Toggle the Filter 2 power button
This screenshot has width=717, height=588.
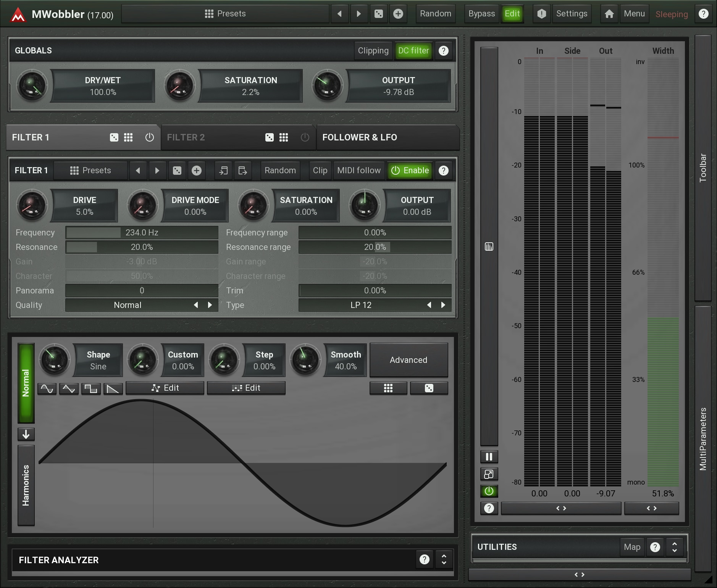[x=305, y=137]
